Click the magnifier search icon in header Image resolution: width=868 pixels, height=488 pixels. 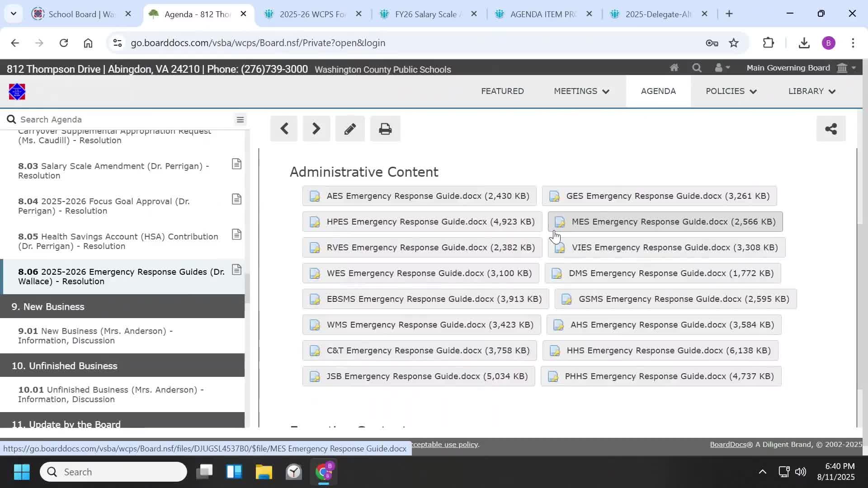697,68
